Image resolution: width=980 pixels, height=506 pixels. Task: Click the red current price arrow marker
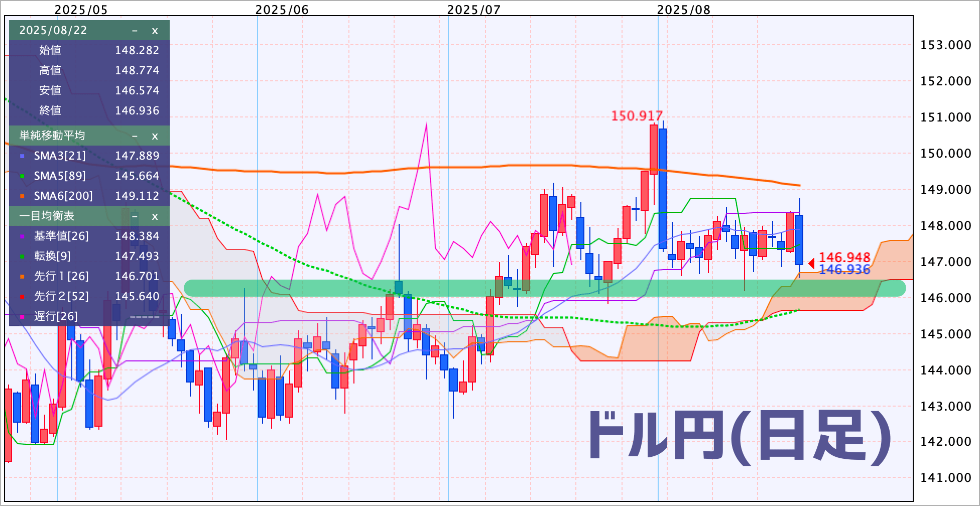pos(811,264)
